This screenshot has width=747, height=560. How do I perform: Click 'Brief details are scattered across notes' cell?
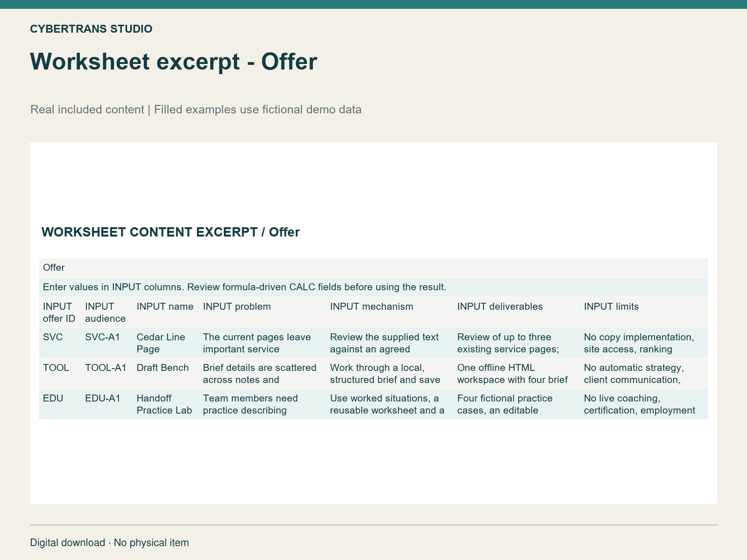tap(263, 373)
